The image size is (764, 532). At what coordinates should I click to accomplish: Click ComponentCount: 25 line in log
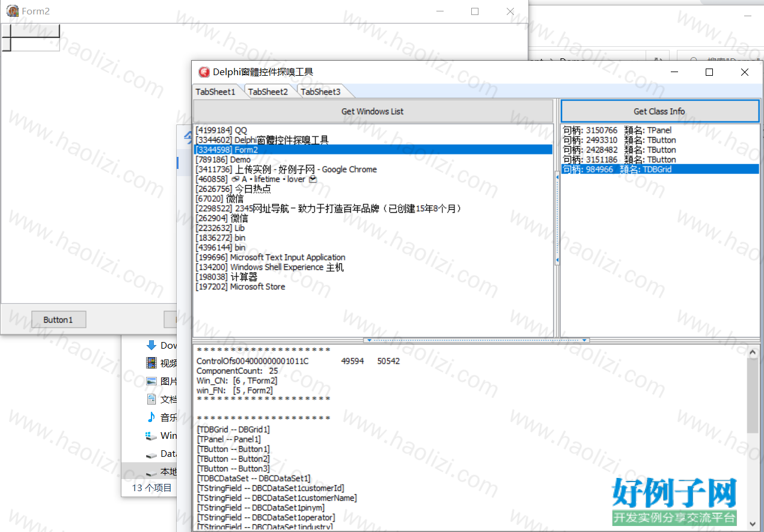[237, 371]
